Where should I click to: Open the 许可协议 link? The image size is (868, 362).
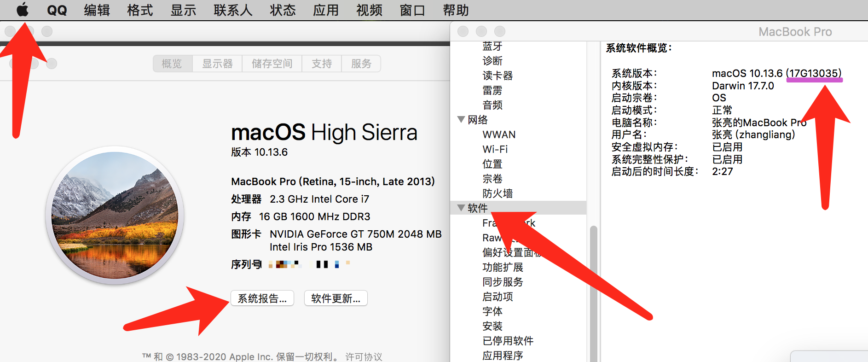click(x=364, y=357)
